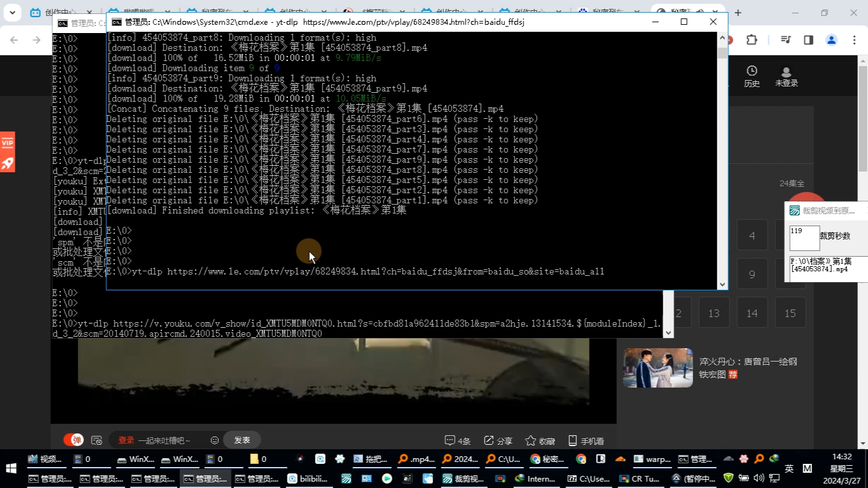Open the browser profile avatar
Image resolution: width=868 pixels, height=488 pixels.
[x=831, y=40]
